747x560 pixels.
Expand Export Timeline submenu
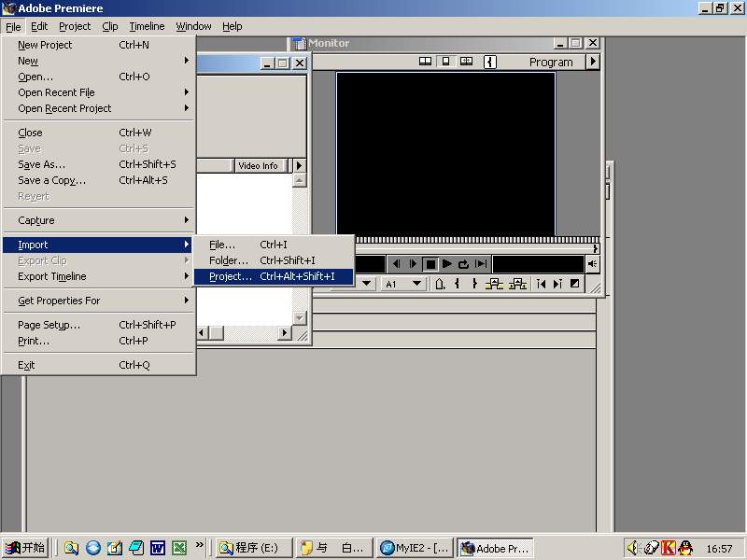pyautogui.click(x=99, y=276)
